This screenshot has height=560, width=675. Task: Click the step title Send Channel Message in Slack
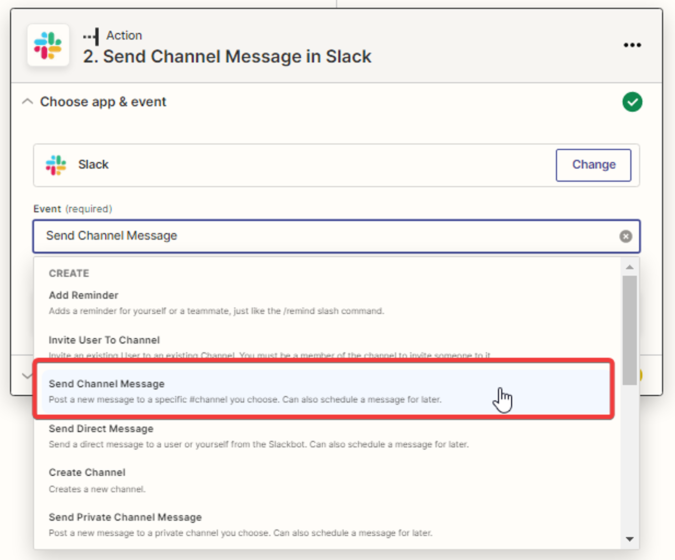tap(227, 57)
